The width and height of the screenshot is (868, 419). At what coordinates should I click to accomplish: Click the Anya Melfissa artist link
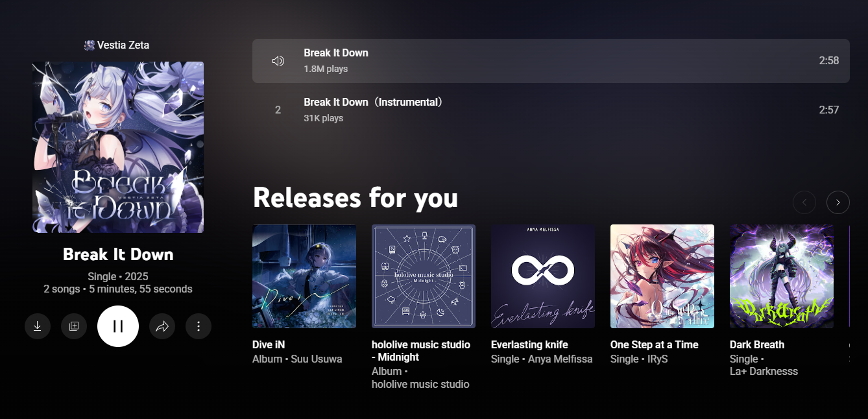tap(561, 359)
